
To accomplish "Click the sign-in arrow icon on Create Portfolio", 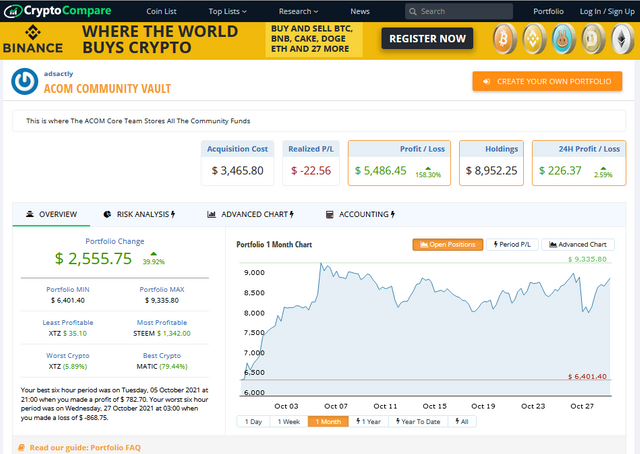I will pyautogui.click(x=487, y=81).
